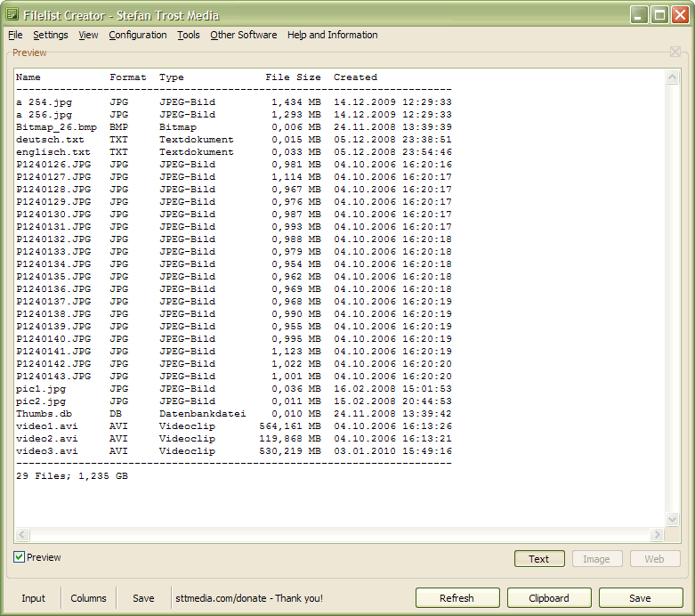Viewport: 695px width, 616px height.
Task: Switch preview to Web mode
Action: coord(655,559)
